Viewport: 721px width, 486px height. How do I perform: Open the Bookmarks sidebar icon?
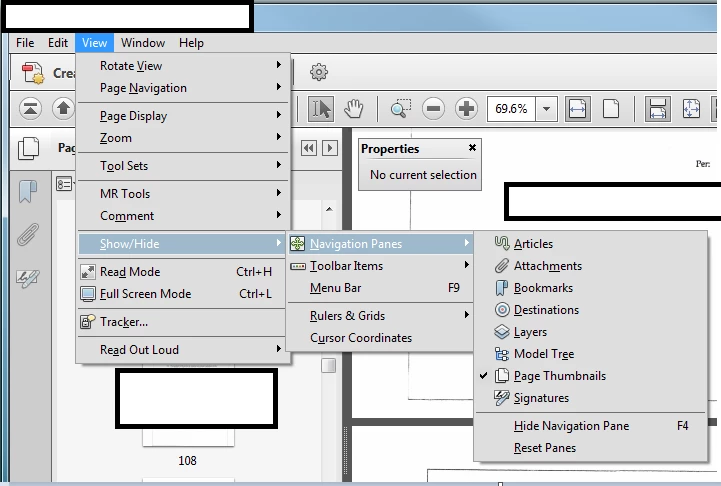point(28,191)
